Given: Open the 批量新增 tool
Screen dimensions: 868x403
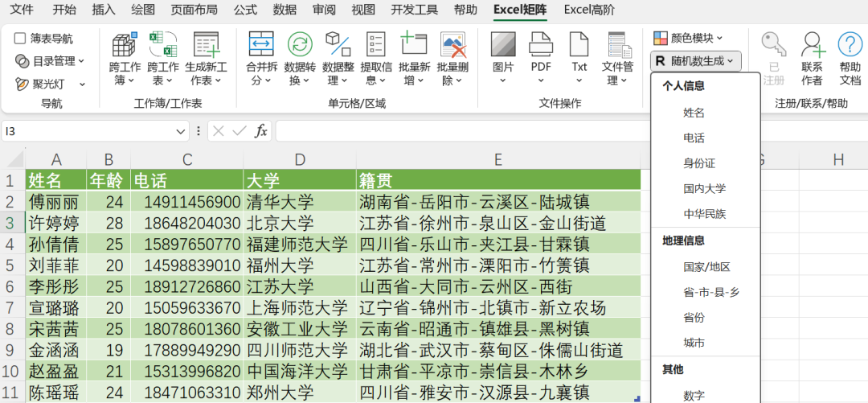Looking at the screenshot, I should pos(414,59).
